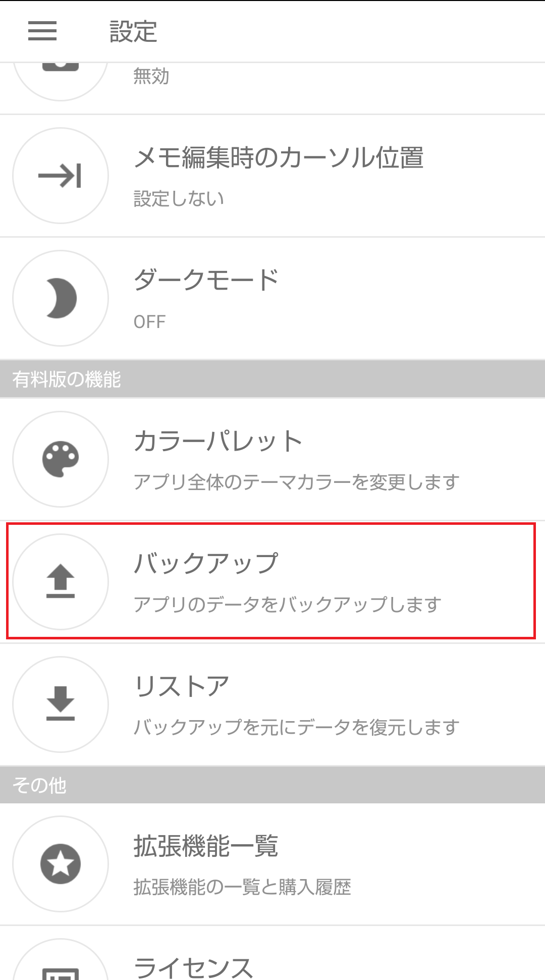Tap the 設定 page title
Viewport: 545px width, 980px height.
[133, 31]
